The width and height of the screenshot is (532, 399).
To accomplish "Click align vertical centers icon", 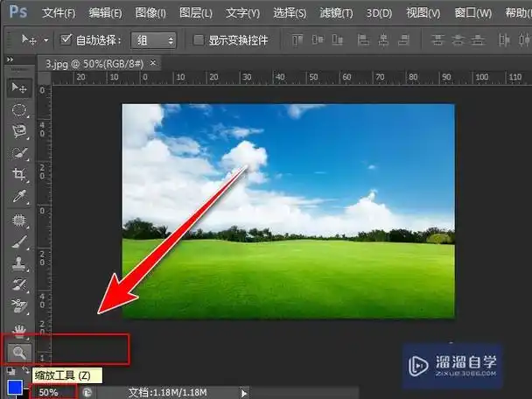I will click(x=318, y=40).
